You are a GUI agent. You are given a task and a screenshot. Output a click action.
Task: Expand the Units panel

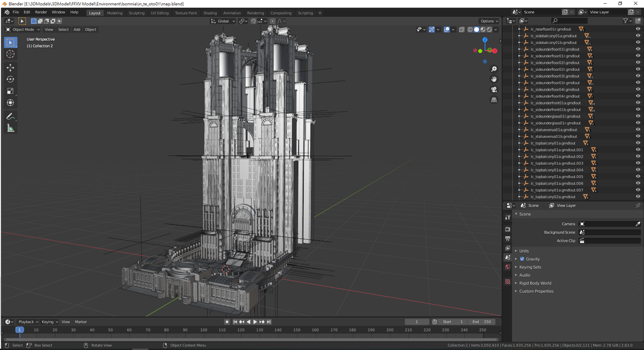tap(524, 251)
